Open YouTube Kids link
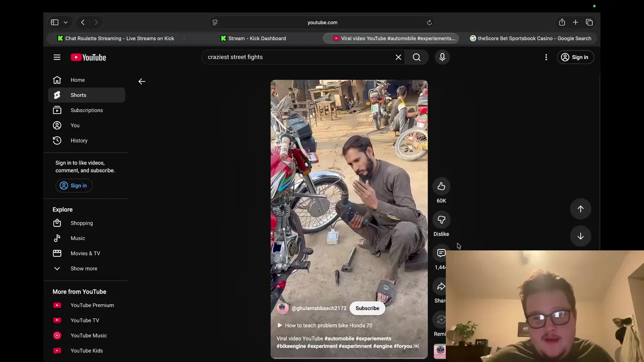 [x=87, y=350]
